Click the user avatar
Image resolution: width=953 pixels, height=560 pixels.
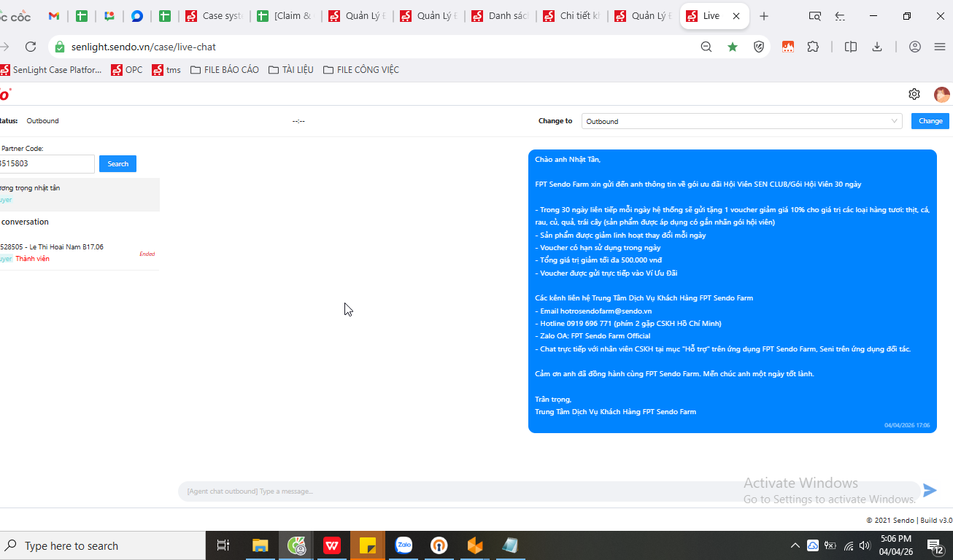[942, 95]
